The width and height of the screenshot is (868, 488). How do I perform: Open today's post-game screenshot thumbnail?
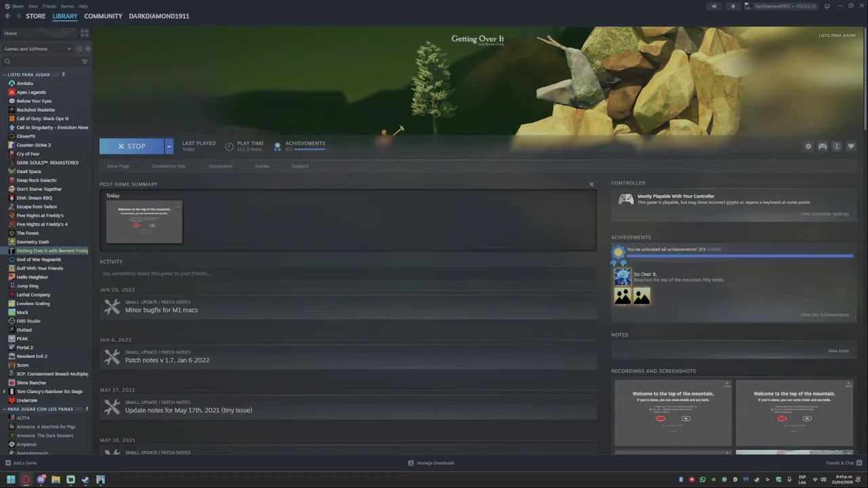tap(144, 222)
